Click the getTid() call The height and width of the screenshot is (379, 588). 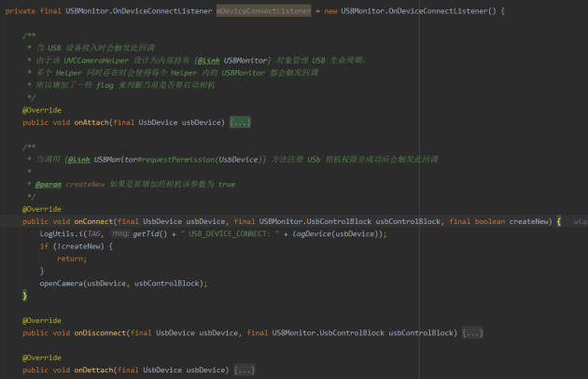149,233
